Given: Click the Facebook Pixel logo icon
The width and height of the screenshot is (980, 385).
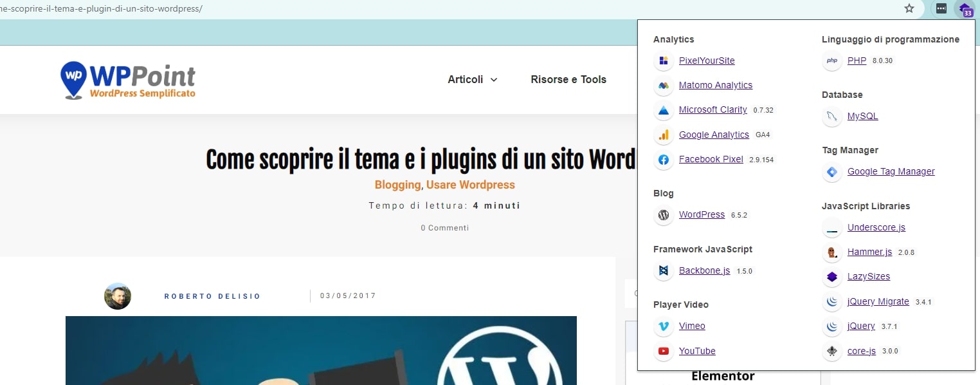Looking at the screenshot, I should [x=664, y=160].
